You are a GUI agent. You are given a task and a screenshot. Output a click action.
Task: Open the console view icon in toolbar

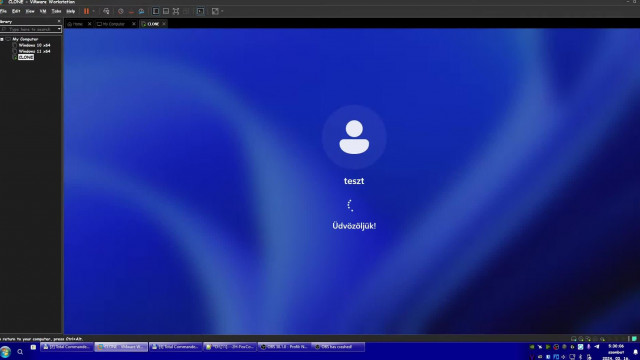click(x=200, y=11)
